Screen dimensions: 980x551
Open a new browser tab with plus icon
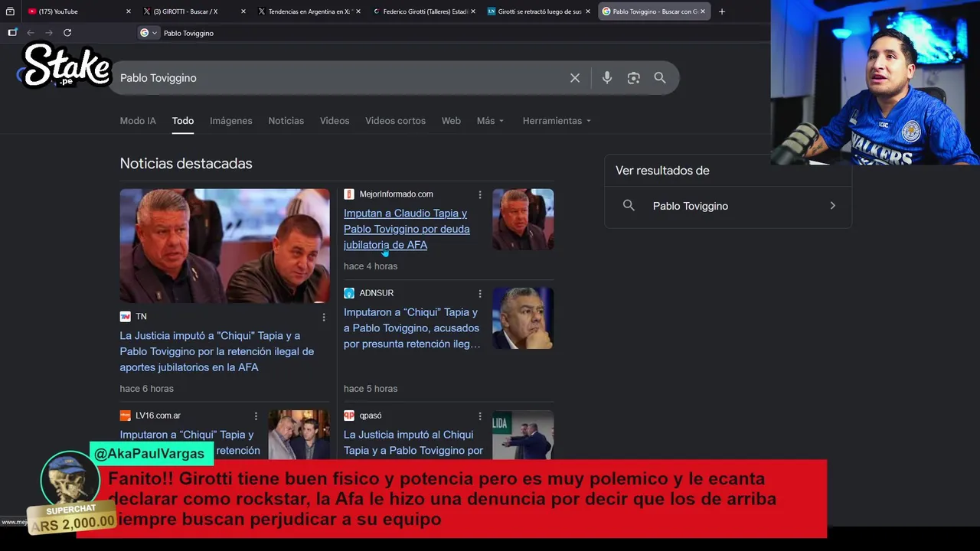722,11
